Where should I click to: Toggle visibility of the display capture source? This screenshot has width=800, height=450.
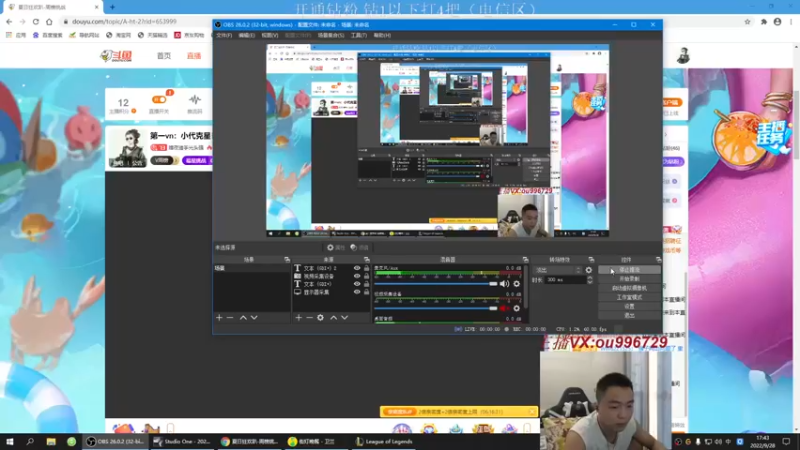coord(357,292)
